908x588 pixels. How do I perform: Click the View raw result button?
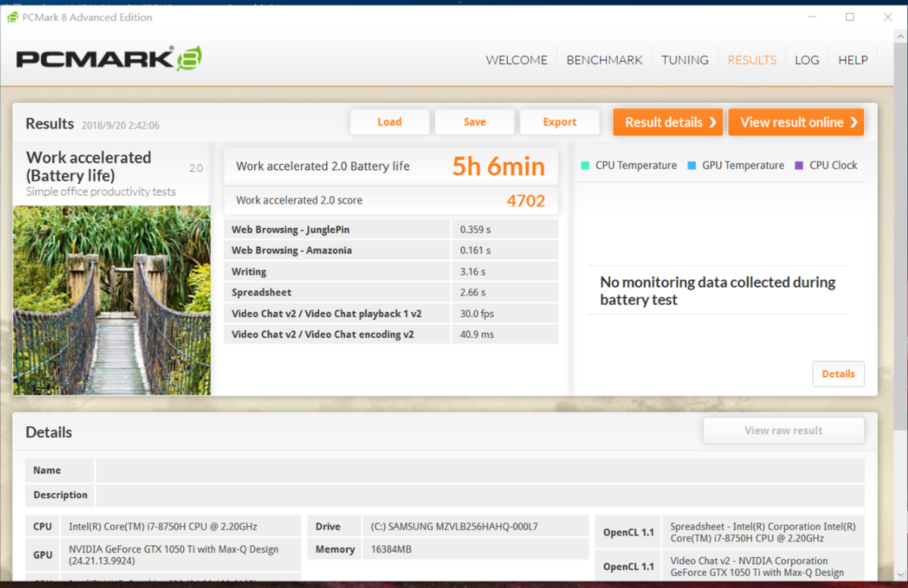click(784, 430)
